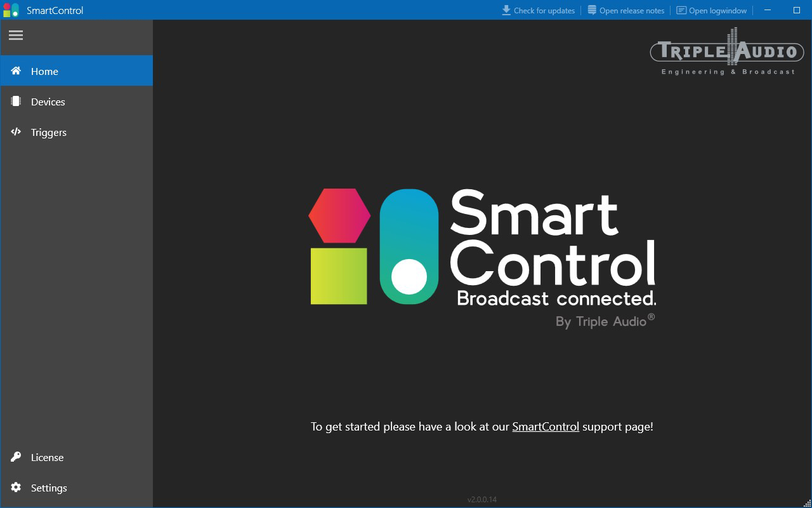Click the Triple Audio logo
812x508 pixels.
727,51
